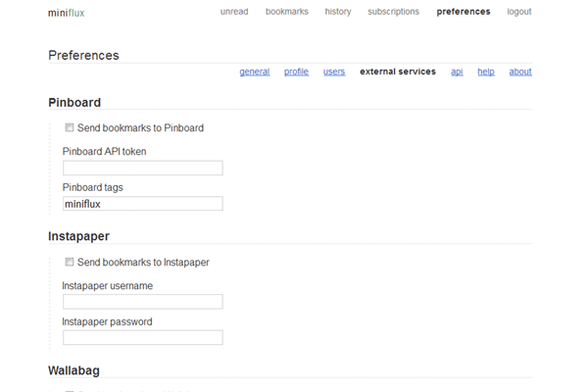This screenshot has width=588, height=392.
Task: Log out of miniflux
Action: (x=519, y=12)
